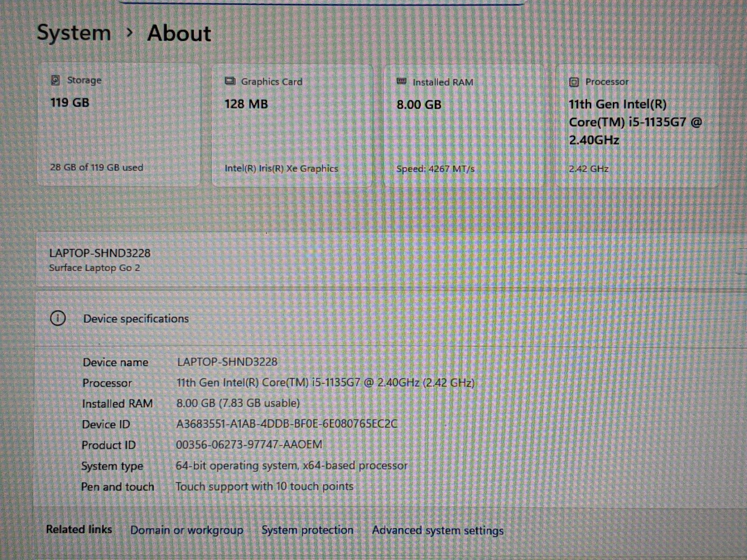Screen dimensions: 747x560
Task: Select the LAPTOP-SHND3228 header name
Action: 100,253
